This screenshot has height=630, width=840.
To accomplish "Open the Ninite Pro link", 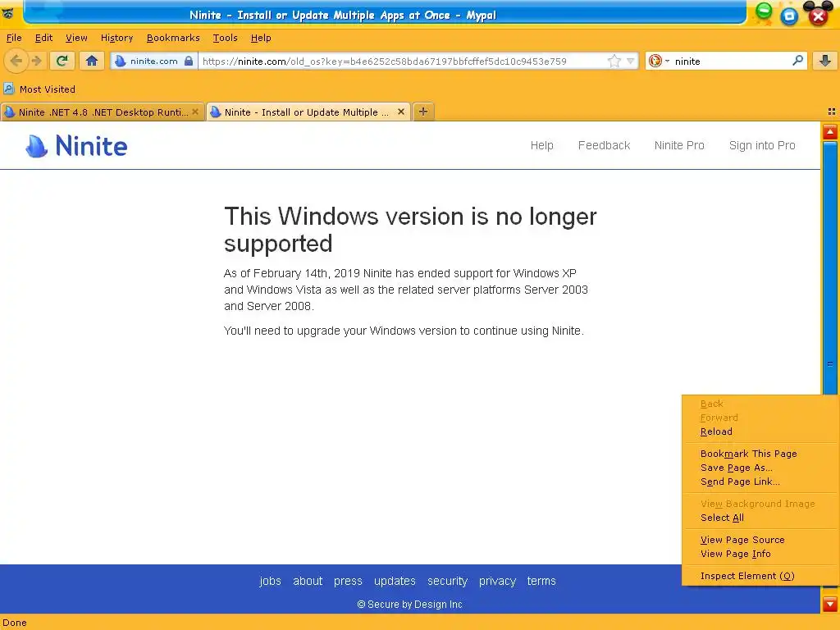I will click(x=679, y=145).
